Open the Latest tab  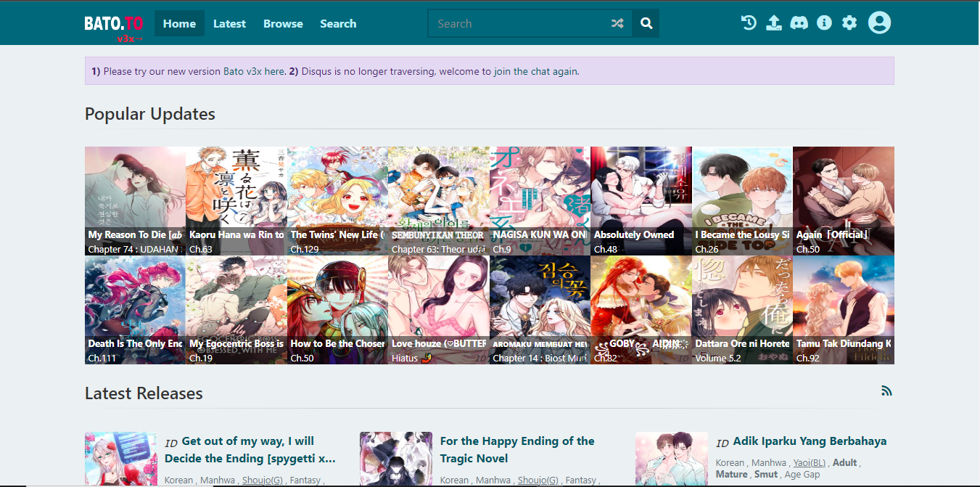coord(229,23)
